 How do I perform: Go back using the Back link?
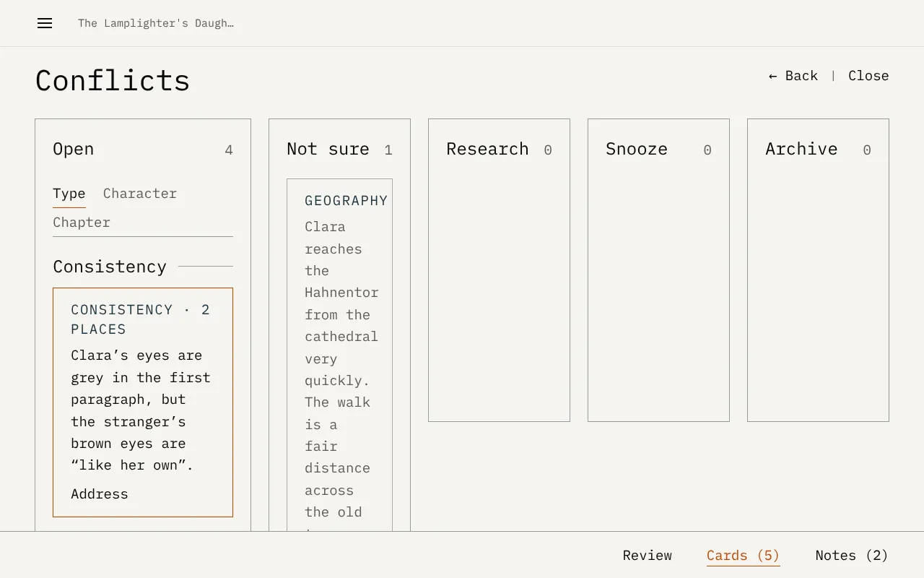click(x=793, y=76)
